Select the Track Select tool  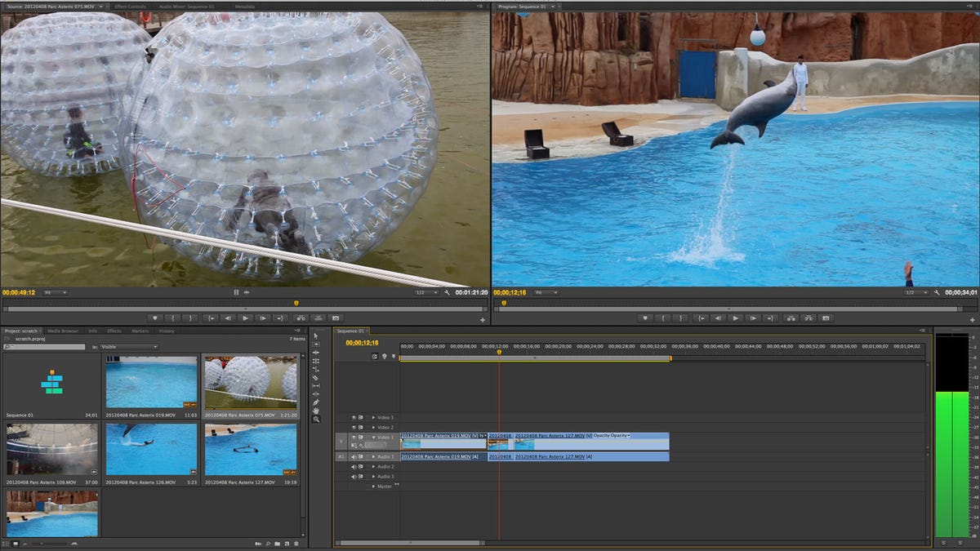pos(318,345)
